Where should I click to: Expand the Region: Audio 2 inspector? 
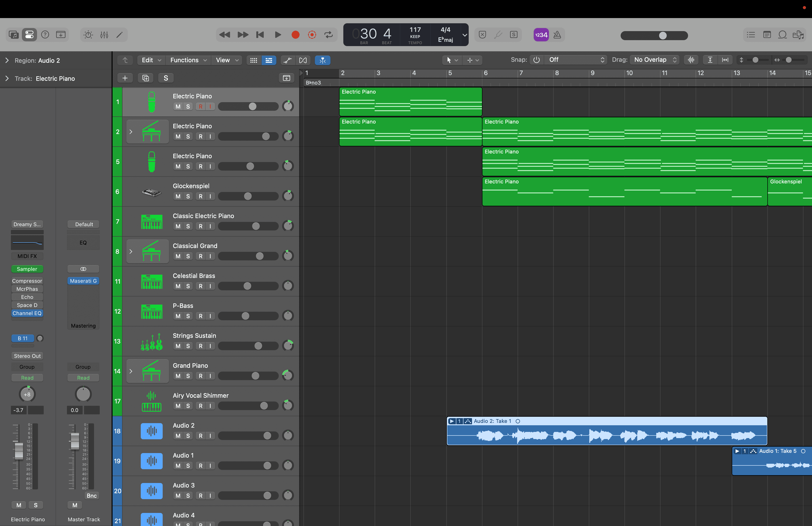click(x=7, y=60)
